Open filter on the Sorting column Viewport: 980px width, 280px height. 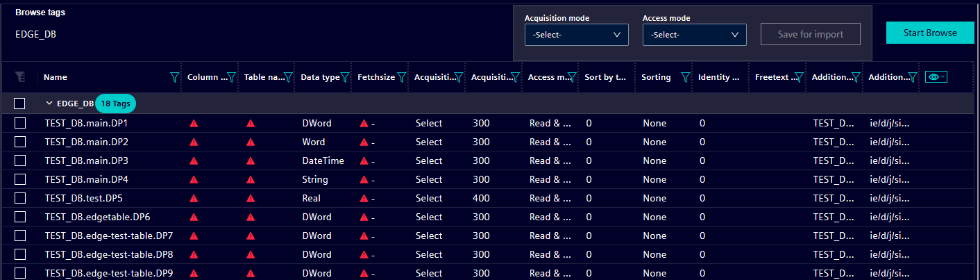(x=685, y=78)
